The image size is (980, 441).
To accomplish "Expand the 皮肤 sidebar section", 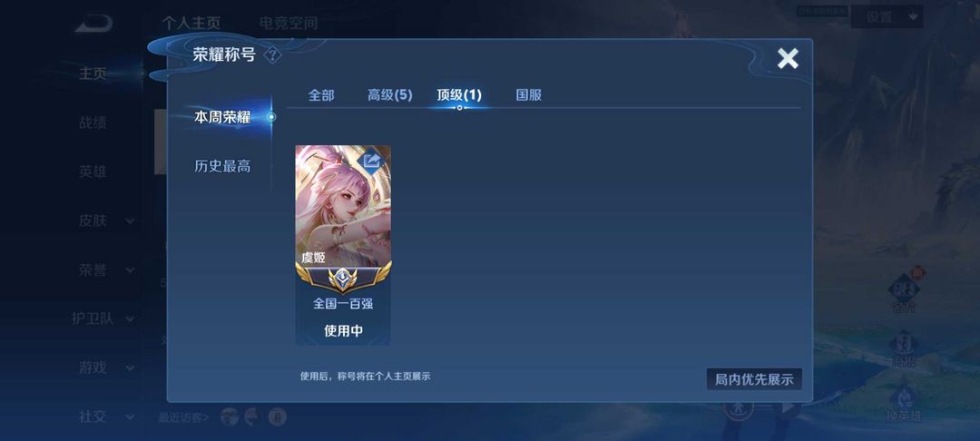I will pyautogui.click(x=105, y=220).
